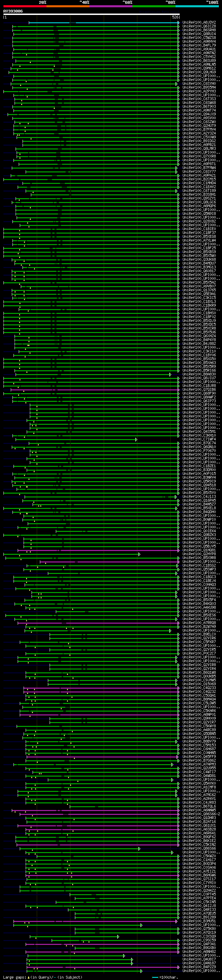The image size is (222, 980).
Task: Follow the UniRef100_B3MU51 link
Action: point(199,921)
